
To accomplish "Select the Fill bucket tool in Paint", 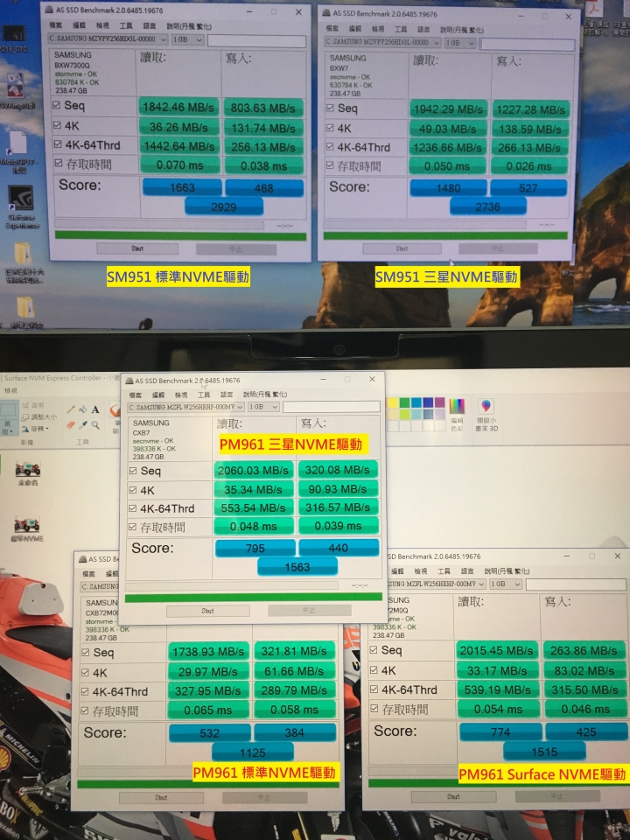I will (82, 409).
